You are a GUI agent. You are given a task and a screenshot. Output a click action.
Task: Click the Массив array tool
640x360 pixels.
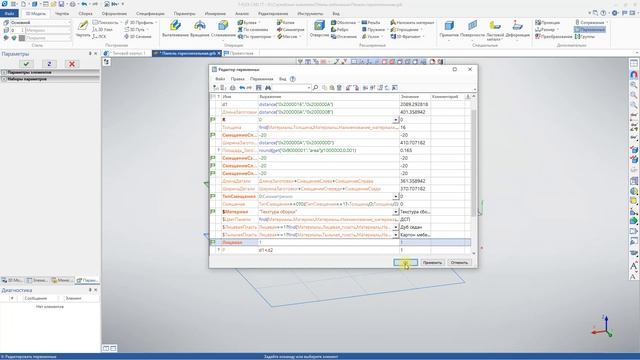tap(287, 36)
